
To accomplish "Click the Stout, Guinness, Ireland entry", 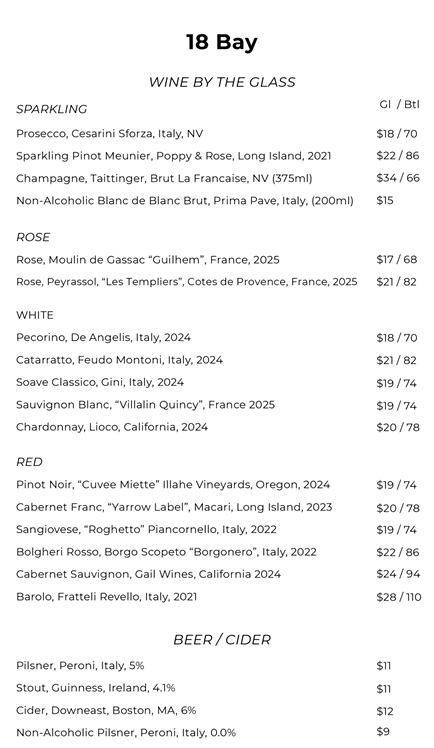I will (x=96, y=688).
